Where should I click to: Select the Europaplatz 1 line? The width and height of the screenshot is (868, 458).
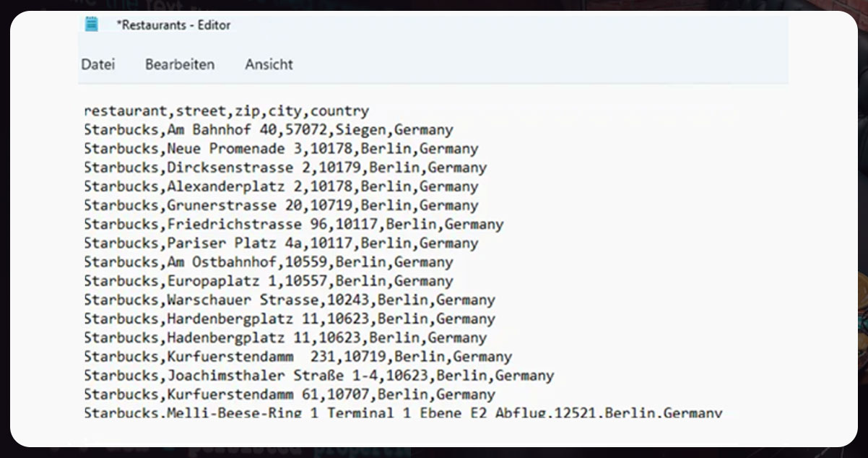(268, 281)
